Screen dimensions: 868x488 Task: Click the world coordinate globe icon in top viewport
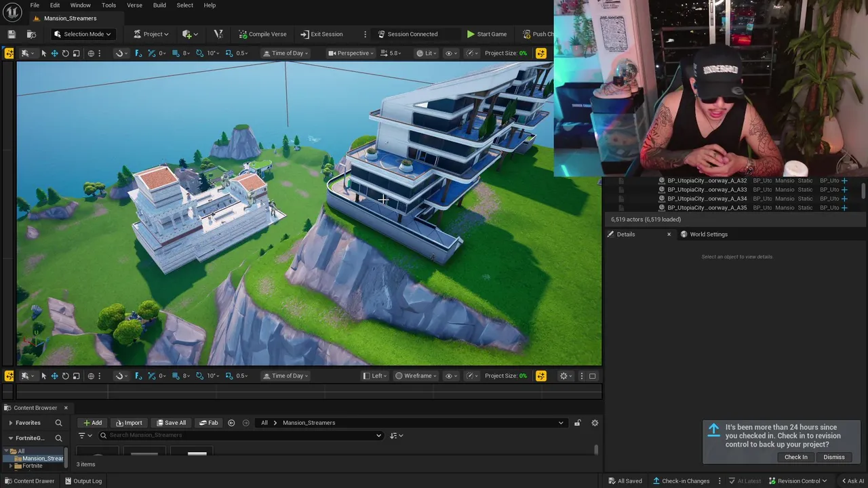91,53
